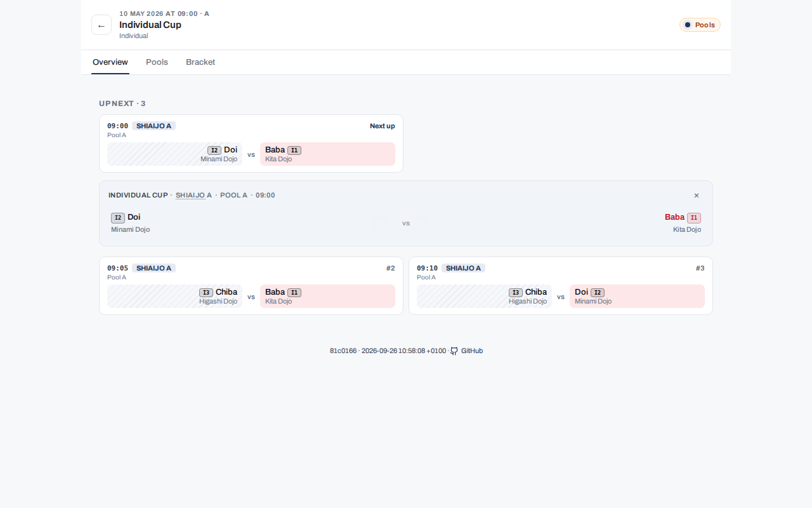Click I2 badge on match #3 card
Screen dimensions: 812x508
click(x=598, y=293)
